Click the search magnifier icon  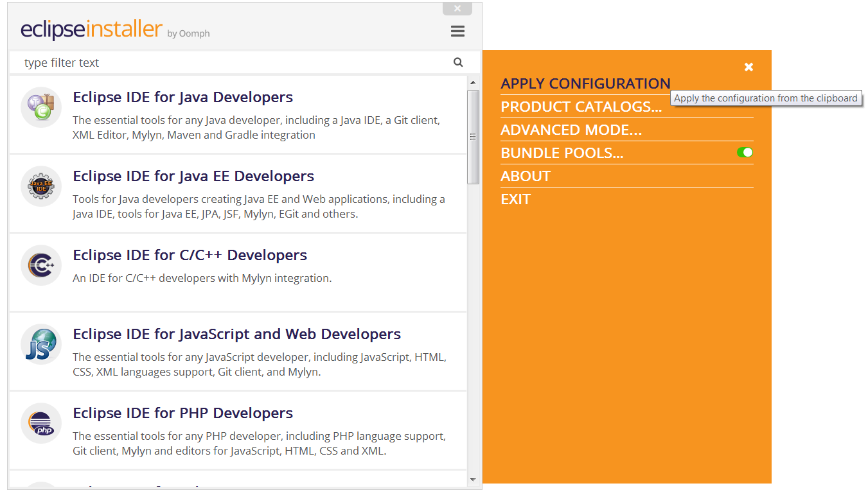pos(457,62)
